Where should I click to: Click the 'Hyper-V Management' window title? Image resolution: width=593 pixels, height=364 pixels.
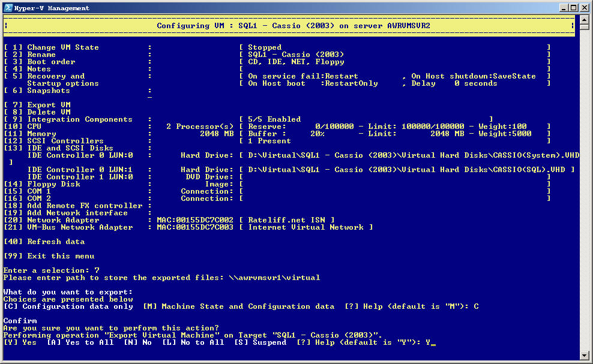[x=52, y=8]
